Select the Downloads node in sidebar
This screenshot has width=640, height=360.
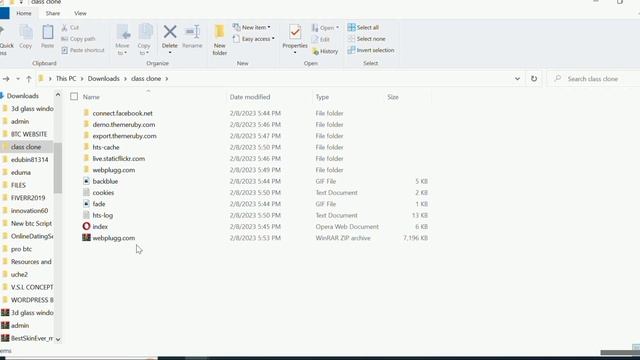point(22,96)
